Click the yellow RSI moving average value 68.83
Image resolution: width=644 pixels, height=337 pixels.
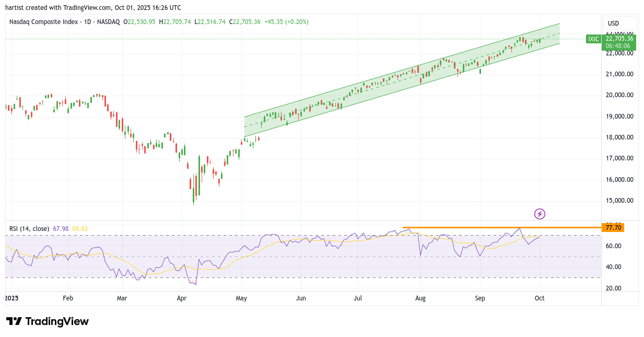pos(80,229)
